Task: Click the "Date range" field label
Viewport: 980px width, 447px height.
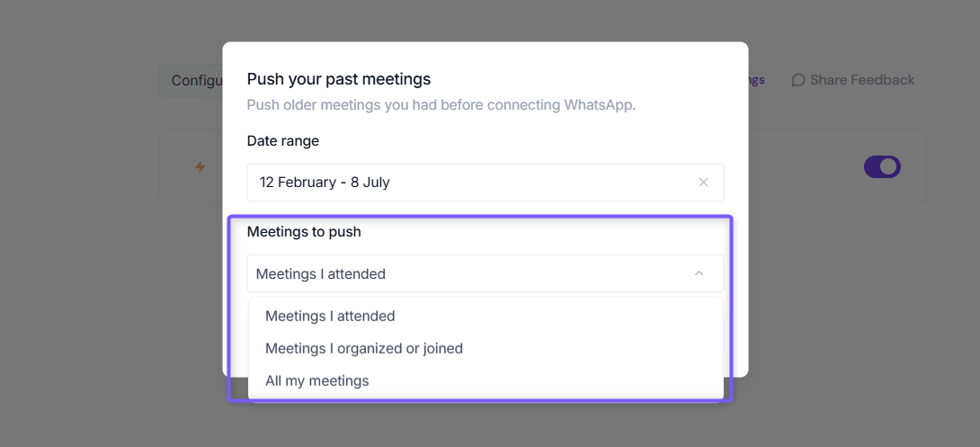Action: pyautogui.click(x=283, y=140)
